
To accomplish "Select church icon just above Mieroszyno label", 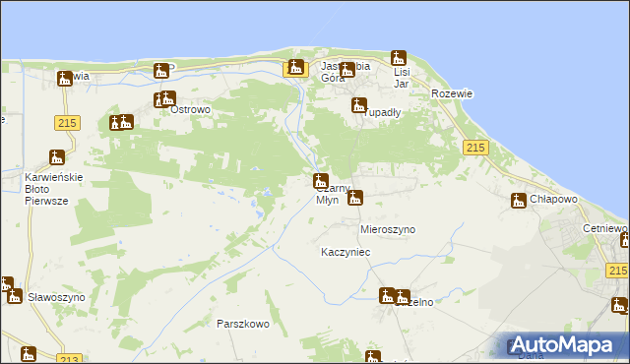I will 354,198.
